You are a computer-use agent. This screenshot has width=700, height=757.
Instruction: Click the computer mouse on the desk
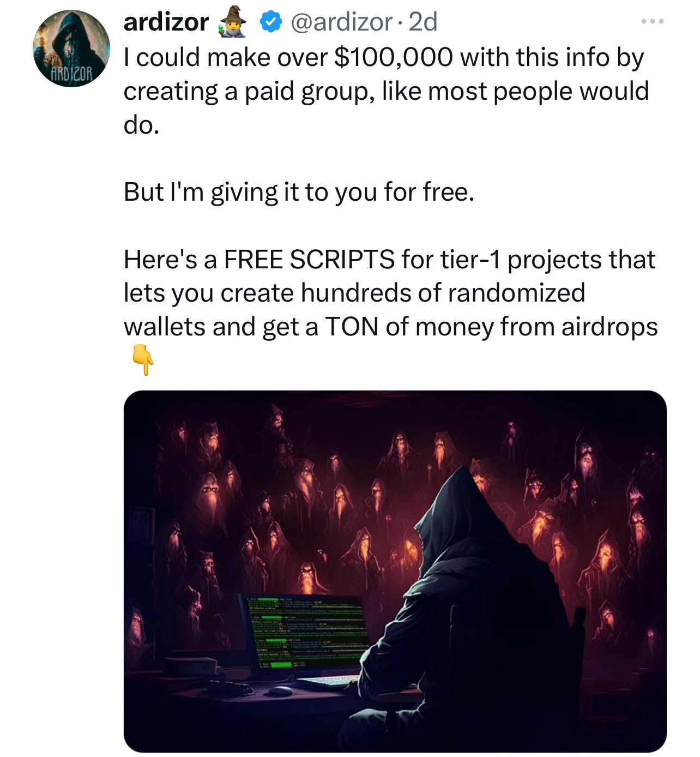[x=281, y=691]
